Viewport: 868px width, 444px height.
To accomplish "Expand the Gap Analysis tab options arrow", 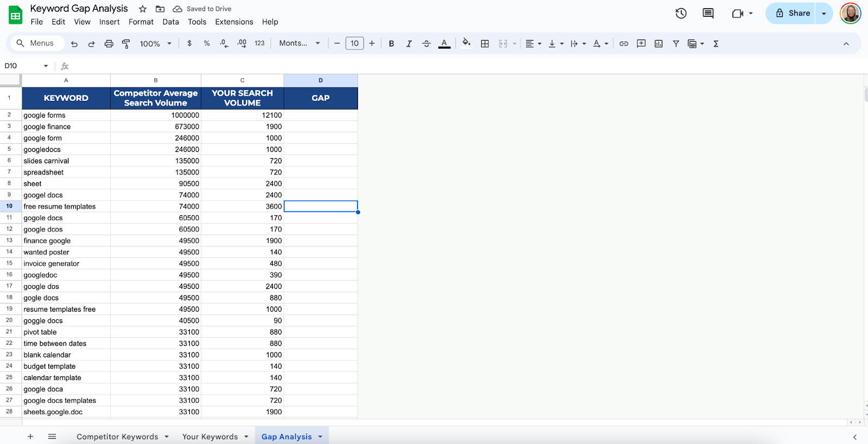I will click(x=320, y=437).
